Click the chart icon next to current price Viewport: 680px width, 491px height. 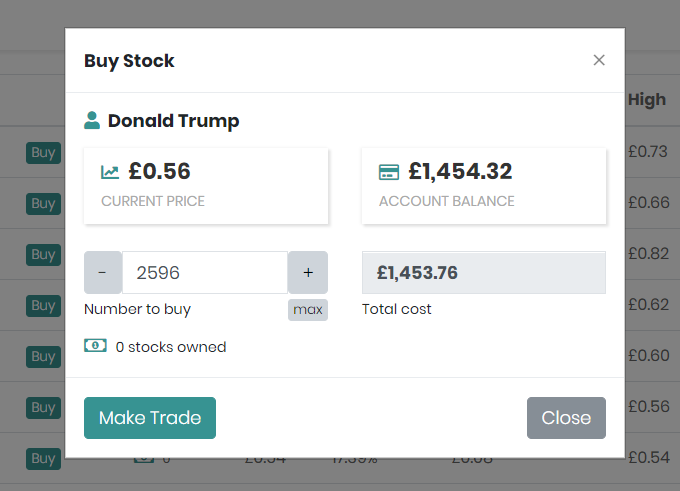pyautogui.click(x=110, y=172)
